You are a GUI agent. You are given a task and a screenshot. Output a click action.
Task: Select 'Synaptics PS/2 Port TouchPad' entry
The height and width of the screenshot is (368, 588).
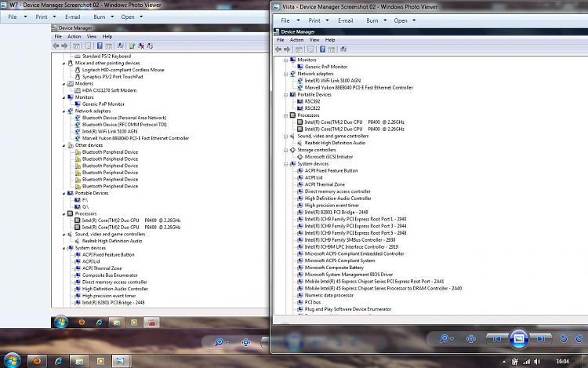(112, 77)
